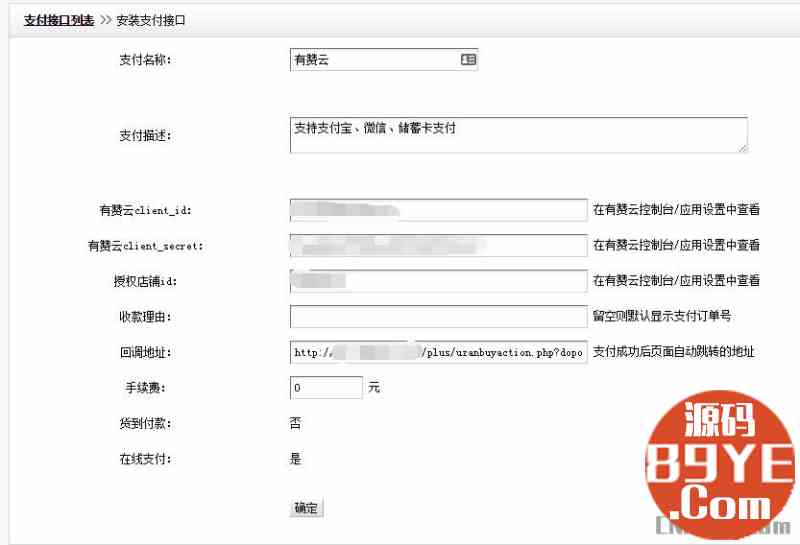
Task: Click the 元 unit text beside 手续费
Action: (x=374, y=387)
